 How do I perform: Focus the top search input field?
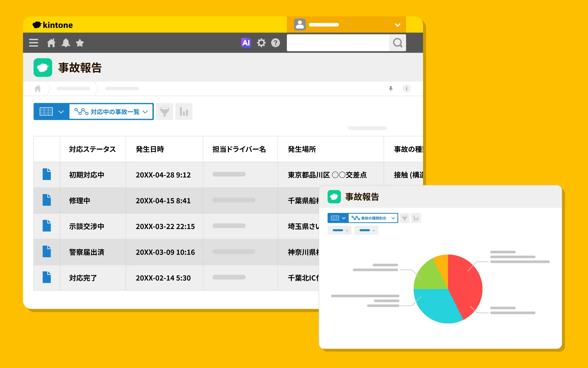pyautogui.click(x=338, y=43)
